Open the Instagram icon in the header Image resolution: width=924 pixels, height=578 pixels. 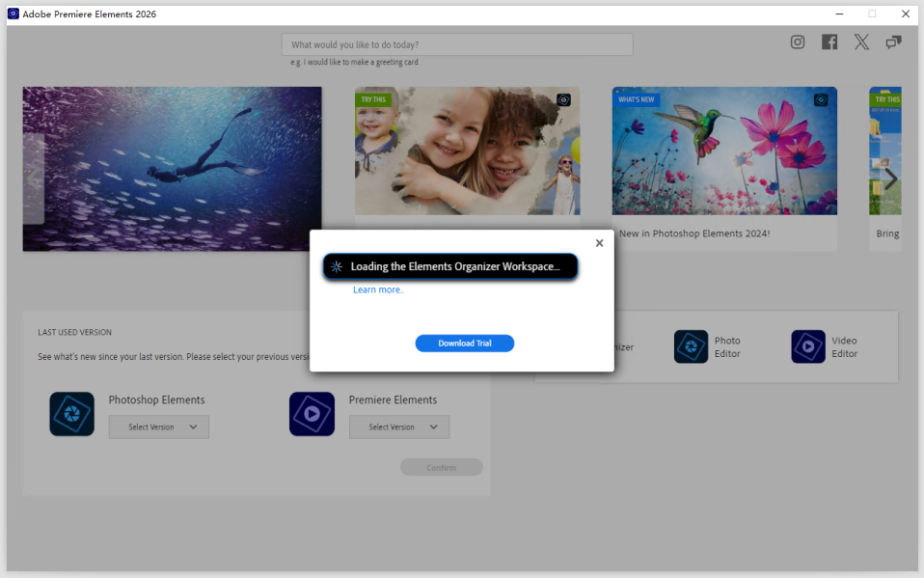click(x=797, y=42)
